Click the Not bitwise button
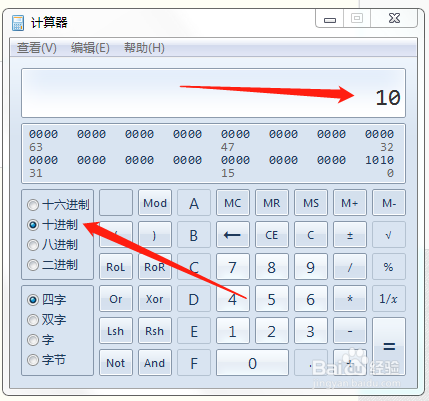Screen dimensions: 429x401 tap(116, 363)
